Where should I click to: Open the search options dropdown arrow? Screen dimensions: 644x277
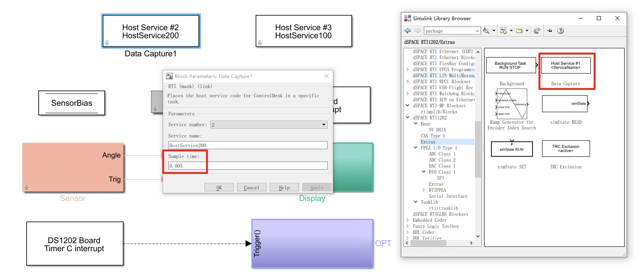pos(494,31)
